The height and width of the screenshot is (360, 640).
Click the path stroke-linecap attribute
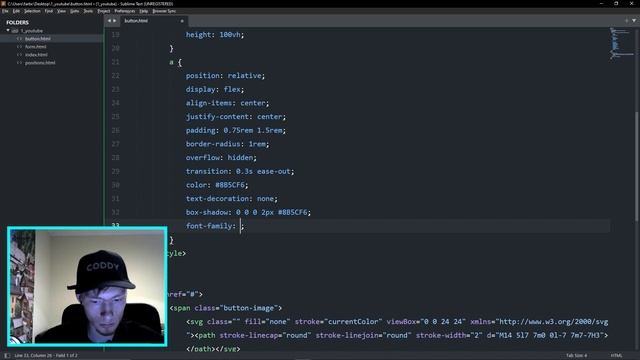coord(265,336)
